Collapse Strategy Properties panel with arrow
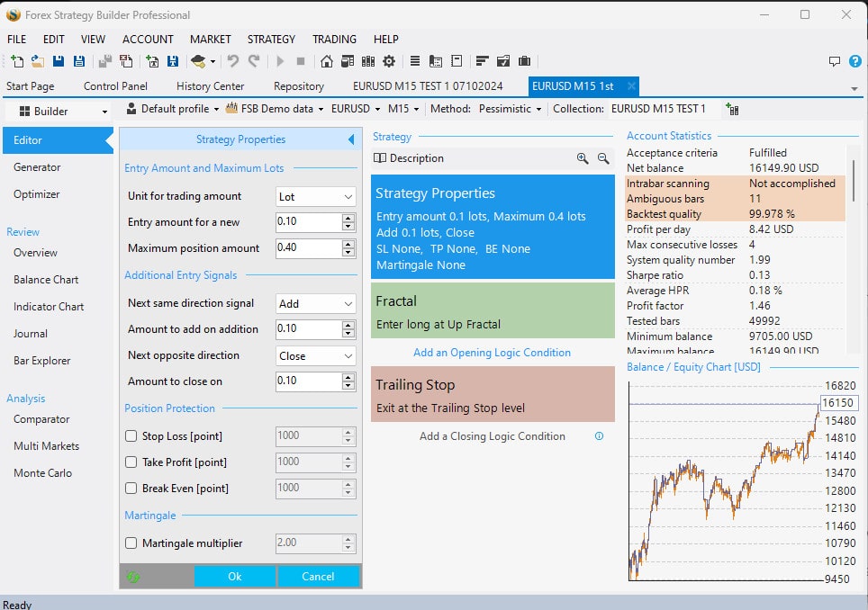 point(350,139)
